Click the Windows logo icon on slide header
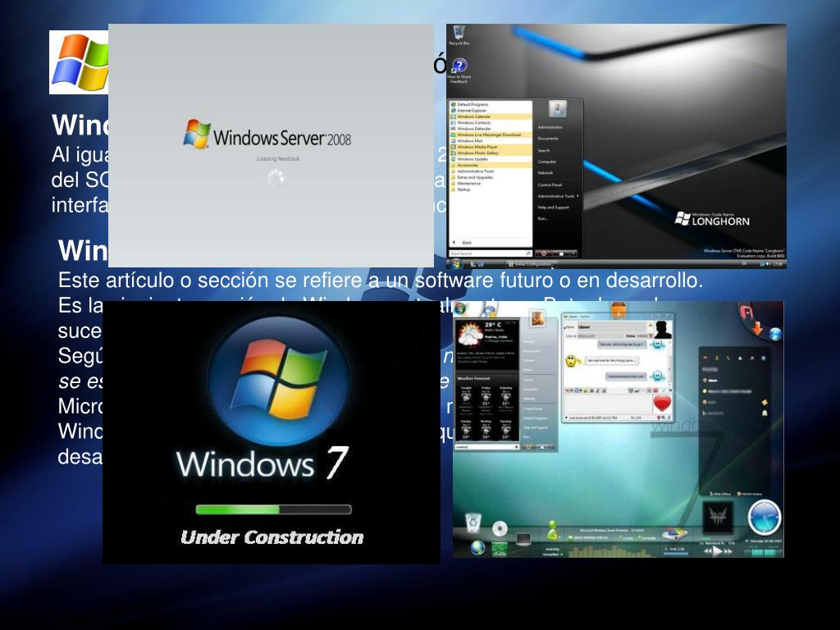 [80, 62]
